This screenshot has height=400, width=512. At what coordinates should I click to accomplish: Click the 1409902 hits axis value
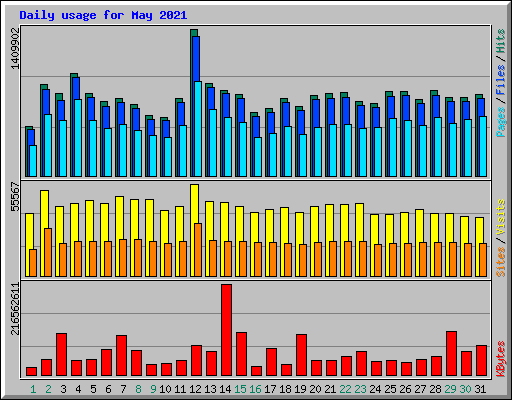15,48
